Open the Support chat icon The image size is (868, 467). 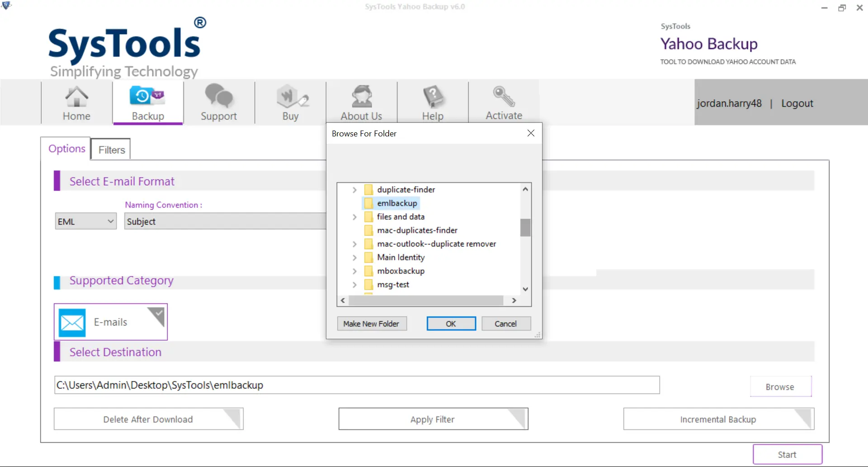[219, 96]
